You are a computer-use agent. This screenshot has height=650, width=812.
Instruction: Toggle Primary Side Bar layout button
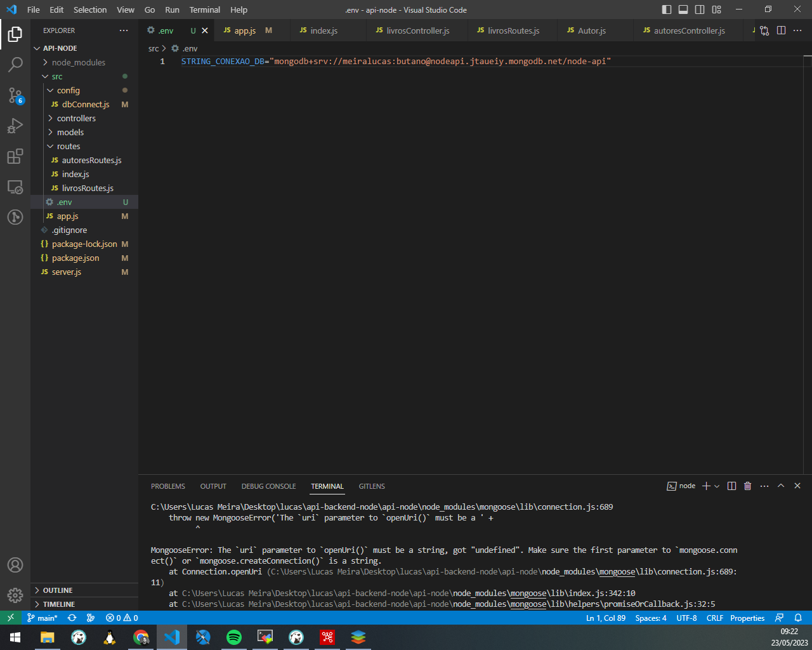tap(667, 10)
